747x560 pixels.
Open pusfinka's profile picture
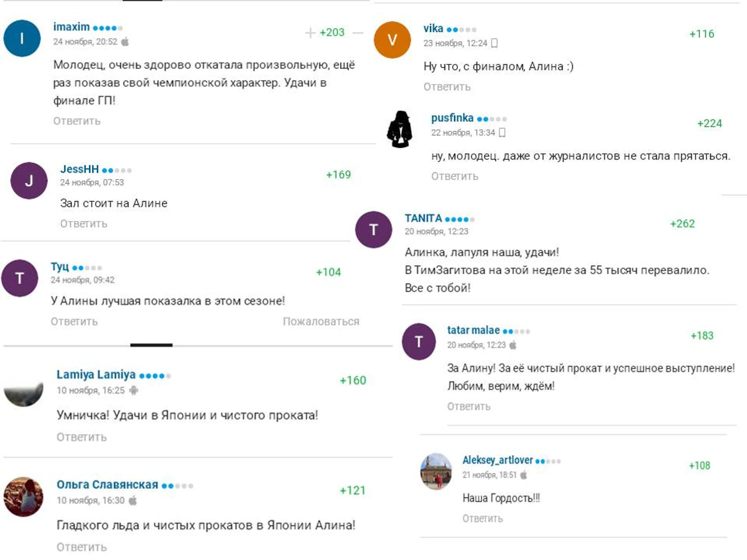400,129
